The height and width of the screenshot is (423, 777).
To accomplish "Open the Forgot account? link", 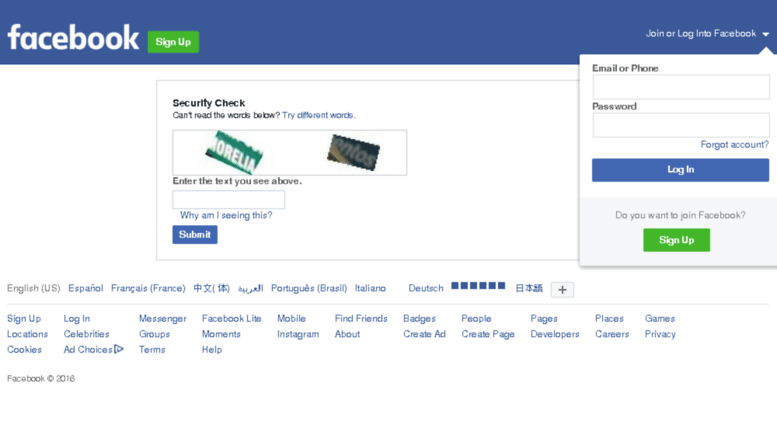I will click(x=734, y=145).
